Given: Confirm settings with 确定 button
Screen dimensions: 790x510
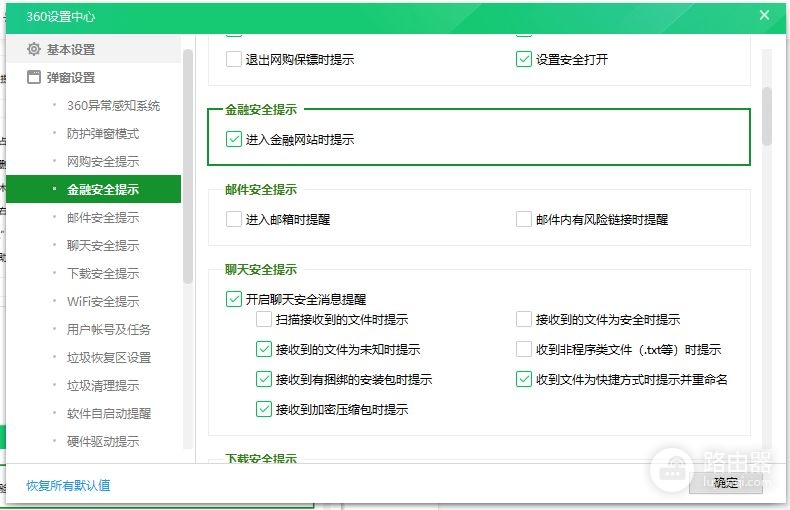Looking at the screenshot, I should tap(726, 483).
